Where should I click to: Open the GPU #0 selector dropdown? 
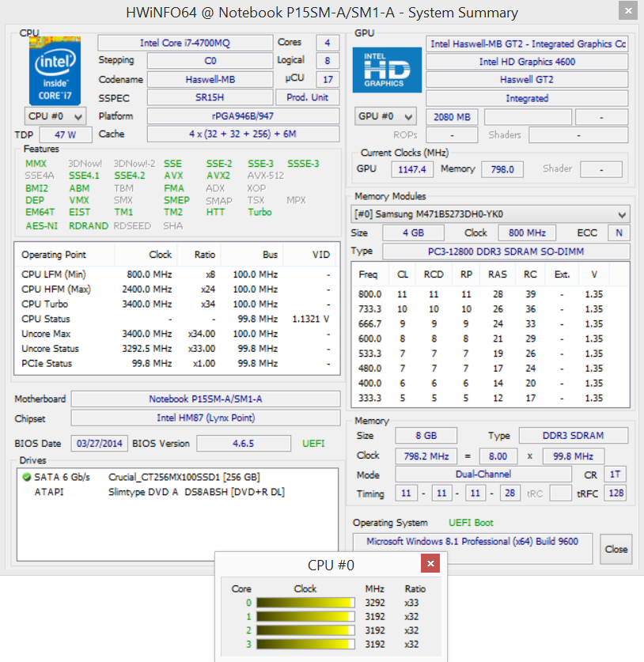[385, 116]
